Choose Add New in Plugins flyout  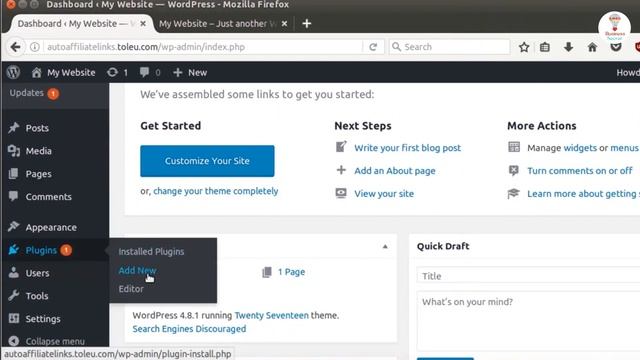137,270
